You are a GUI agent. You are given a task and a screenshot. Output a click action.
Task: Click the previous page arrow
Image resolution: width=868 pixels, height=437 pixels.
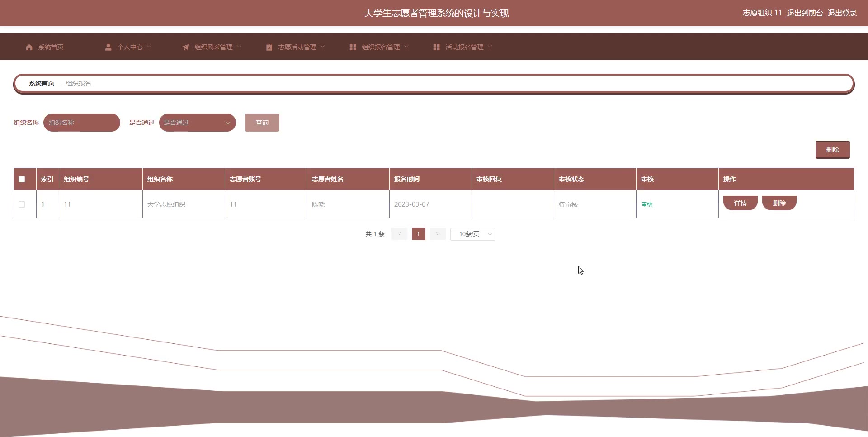[399, 234]
